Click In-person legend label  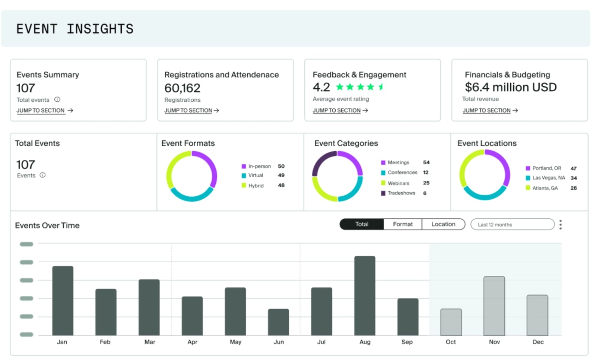pyautogui.click(x=260, y=167)
